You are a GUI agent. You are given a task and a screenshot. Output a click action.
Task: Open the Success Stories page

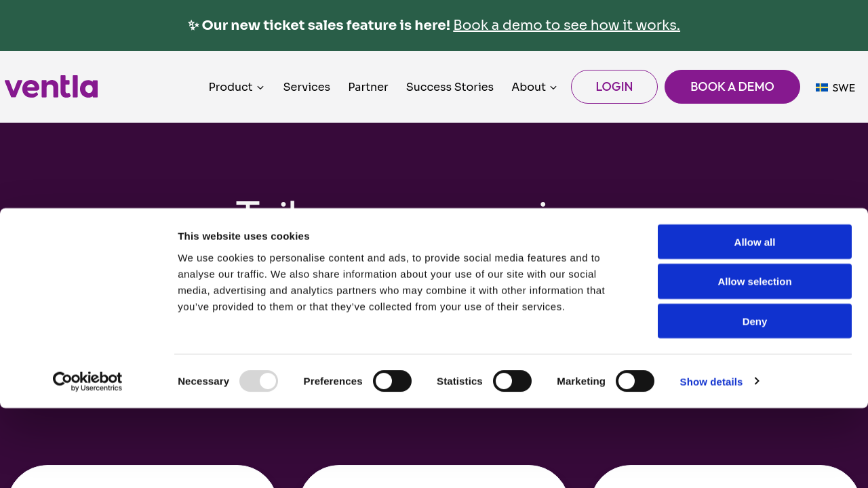tap(450, 87)
